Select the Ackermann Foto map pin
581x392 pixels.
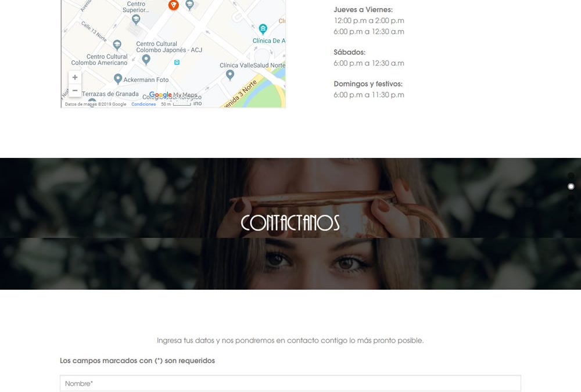tap(118, 79)
